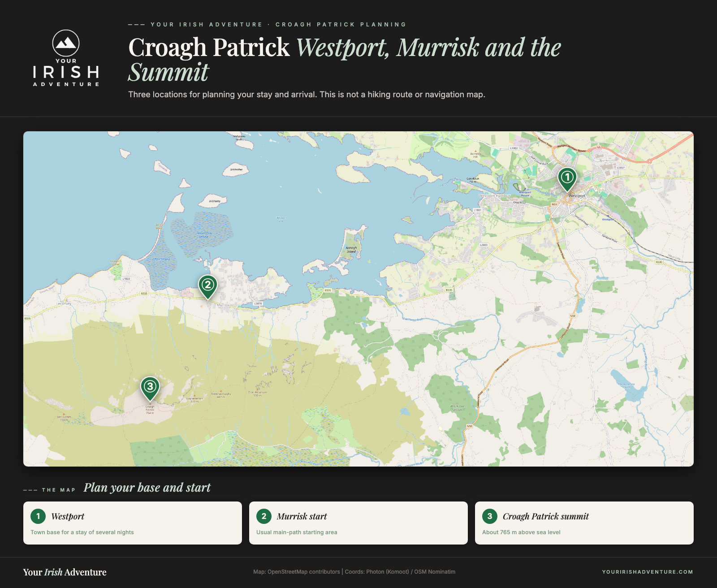This screenshot has width=717, height=588.
Task: Open the Croagh Patrick summit card
Action: click(x=584, y=523)
